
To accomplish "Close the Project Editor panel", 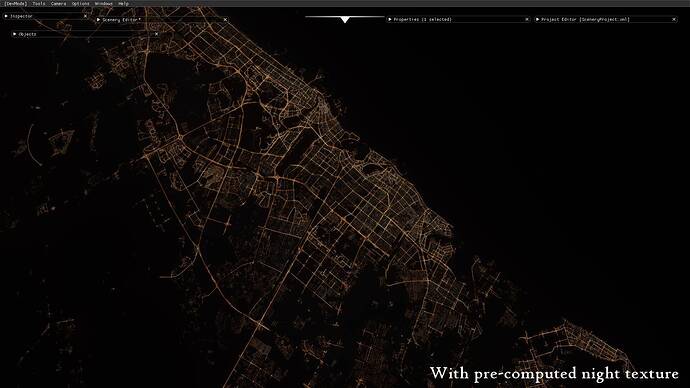I will pyautogui.click(x=674, y=19).
